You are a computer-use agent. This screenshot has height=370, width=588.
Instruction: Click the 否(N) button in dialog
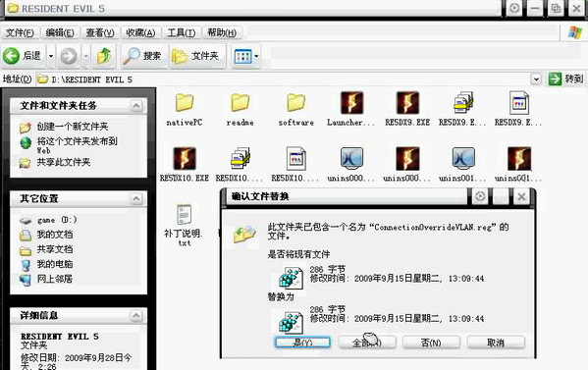[431, 343]
